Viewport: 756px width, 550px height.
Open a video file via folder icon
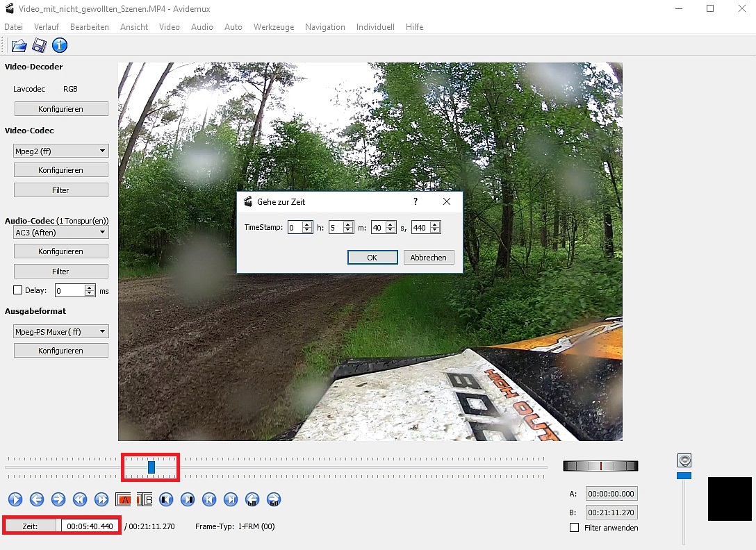coord(19,46)
